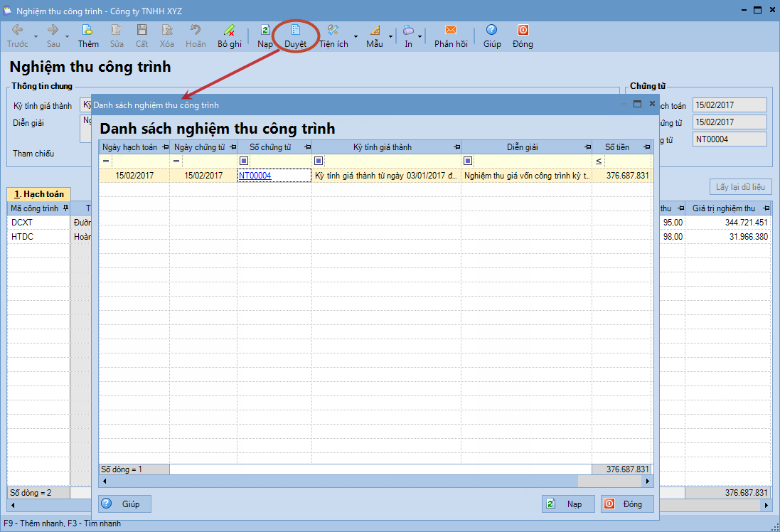Toggle the Diễn giải filter operator box
Image resolution: width=780 pixels, height=532 pixels.
pos(468,161)
